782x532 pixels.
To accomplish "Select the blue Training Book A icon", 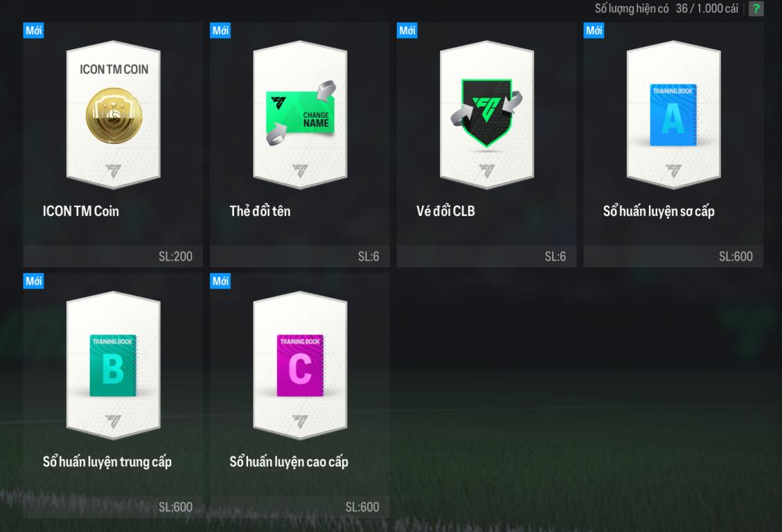I will tap(673, 115).
